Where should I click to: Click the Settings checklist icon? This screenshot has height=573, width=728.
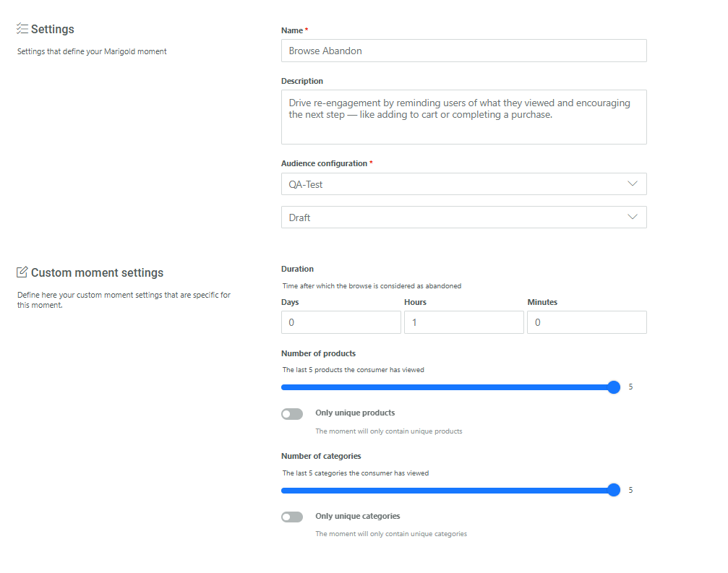coord(22,29)
